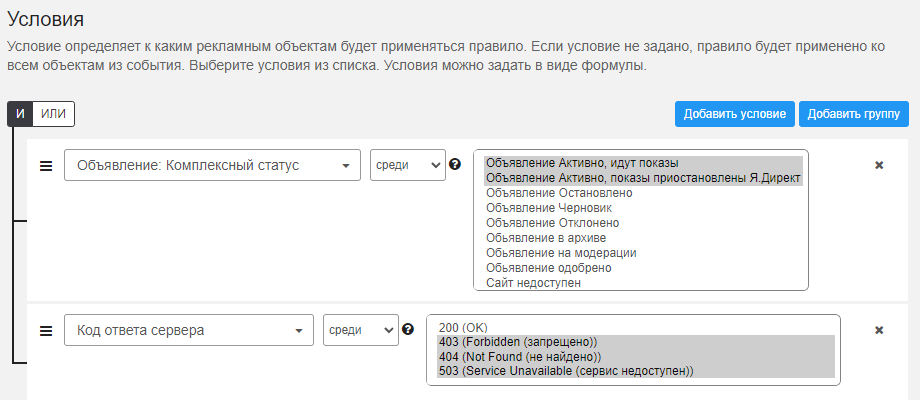Click Добавить группу button

pyautogui.click(x=854, y=114)
